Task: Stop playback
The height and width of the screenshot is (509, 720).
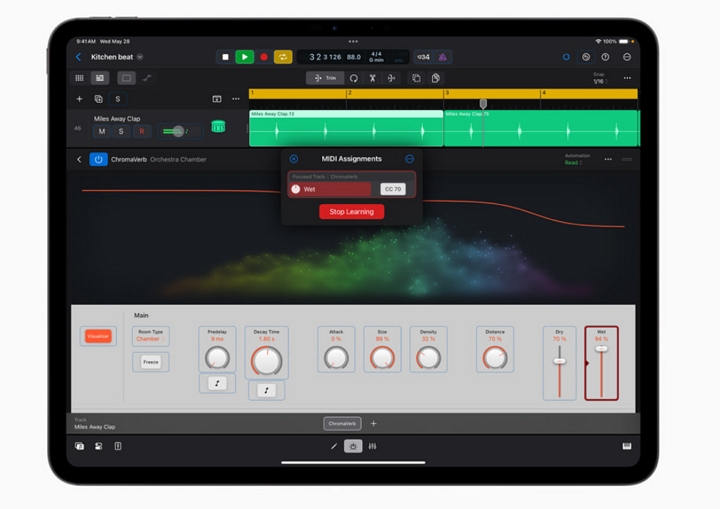Action: tap(225, 57)
